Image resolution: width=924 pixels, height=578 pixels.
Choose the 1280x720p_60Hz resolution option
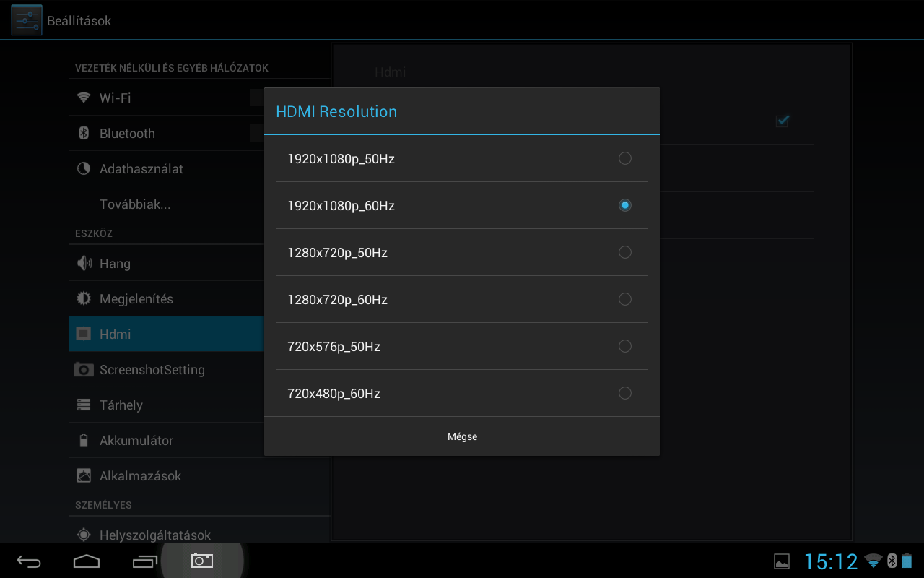(x=462, y=299)
